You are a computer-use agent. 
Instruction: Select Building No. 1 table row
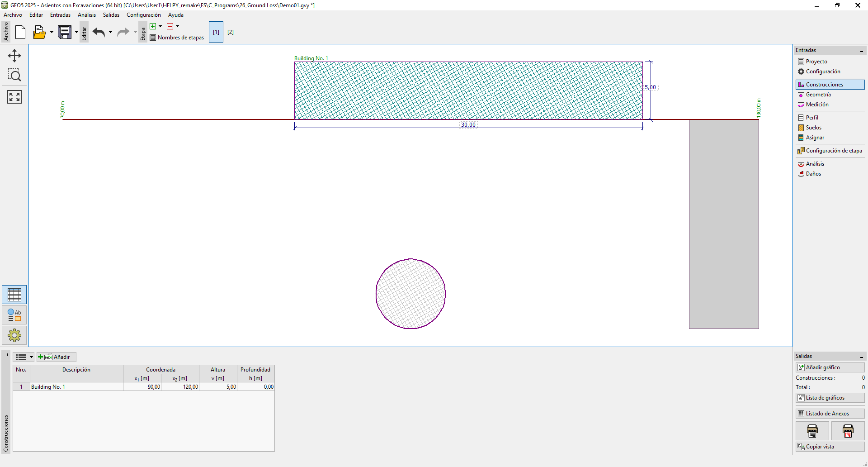pyautogui.click(x=76, y=387)
